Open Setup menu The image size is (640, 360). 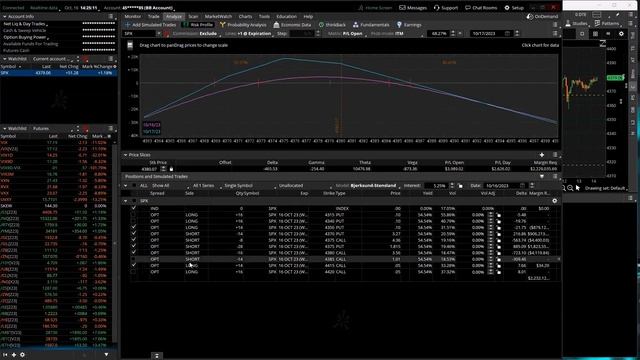[514, 8]
